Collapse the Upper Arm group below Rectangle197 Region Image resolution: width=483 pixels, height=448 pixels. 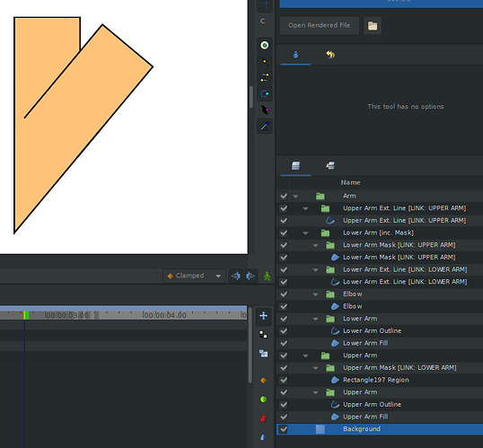[315, 392]
